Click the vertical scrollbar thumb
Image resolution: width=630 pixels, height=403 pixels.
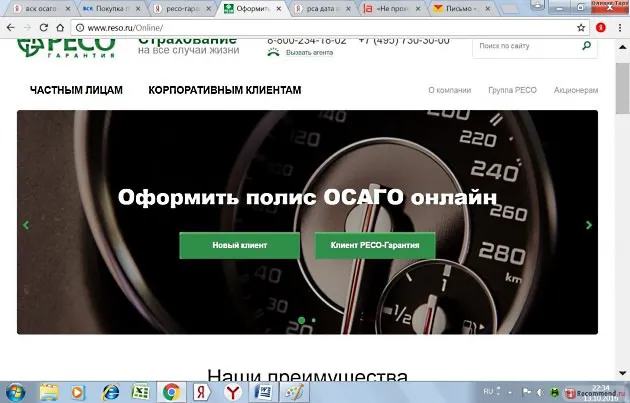[622, 88]
